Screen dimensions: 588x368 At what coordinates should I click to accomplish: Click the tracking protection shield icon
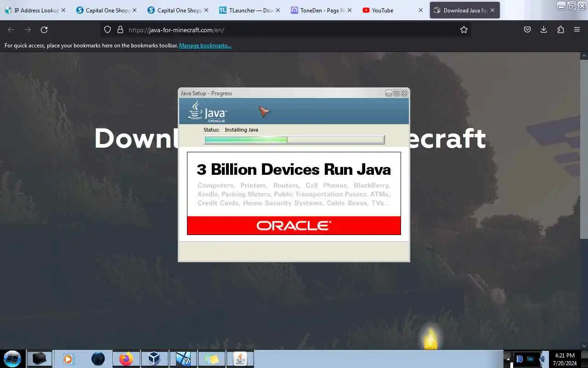(107, 30)
